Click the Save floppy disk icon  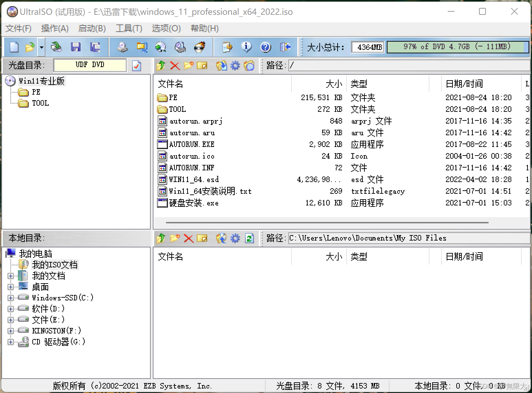[x=76, y=47]
